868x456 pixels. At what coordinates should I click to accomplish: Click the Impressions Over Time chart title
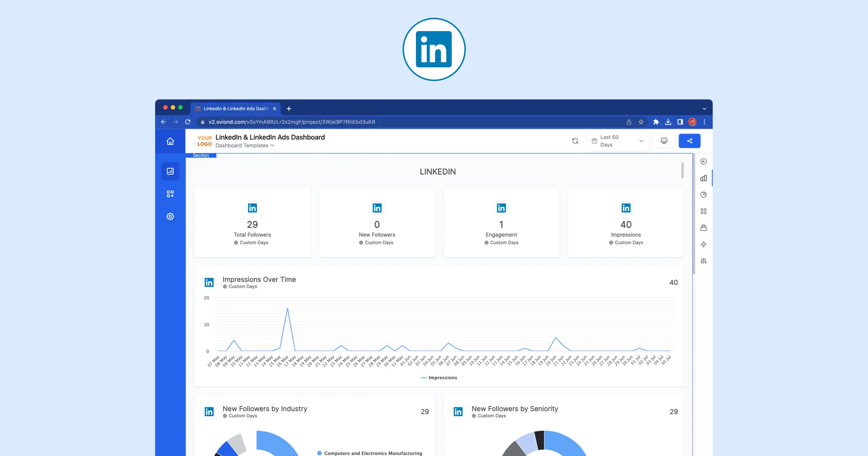pos(259,279)
